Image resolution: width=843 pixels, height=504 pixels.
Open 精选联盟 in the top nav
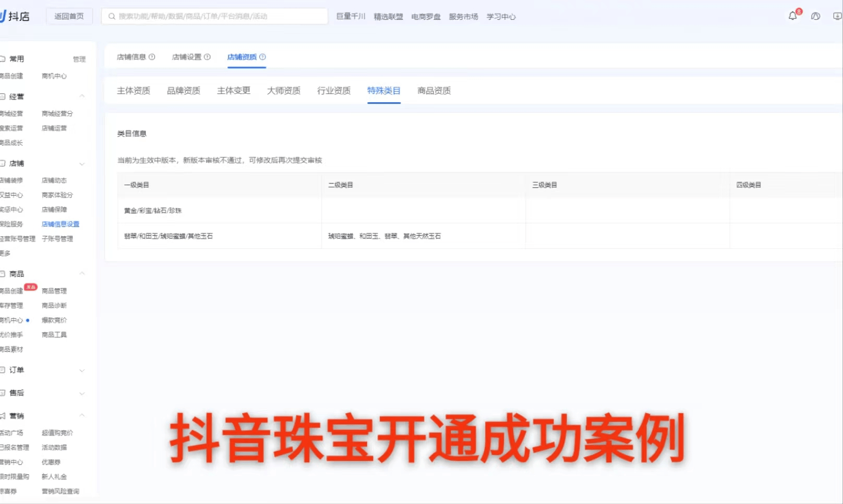tap(389, 17)
